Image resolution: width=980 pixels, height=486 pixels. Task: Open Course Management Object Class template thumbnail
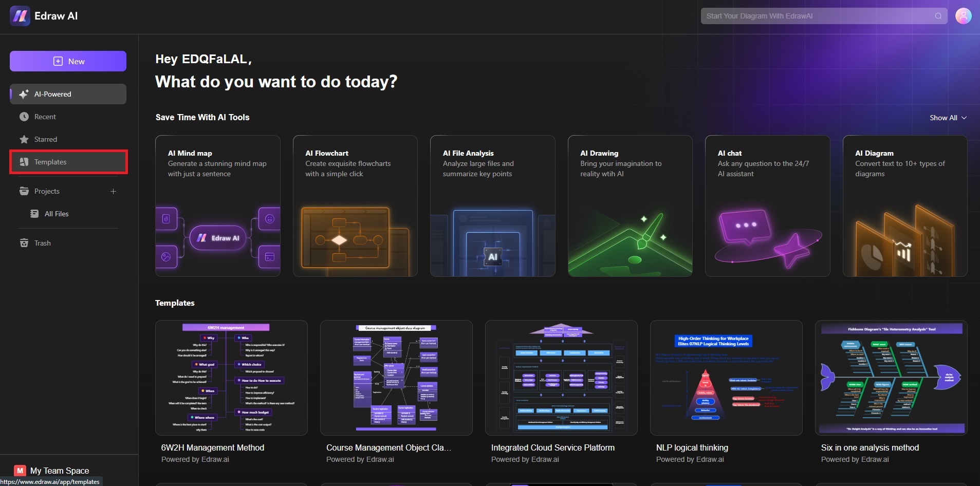click(x=396, y=378)
